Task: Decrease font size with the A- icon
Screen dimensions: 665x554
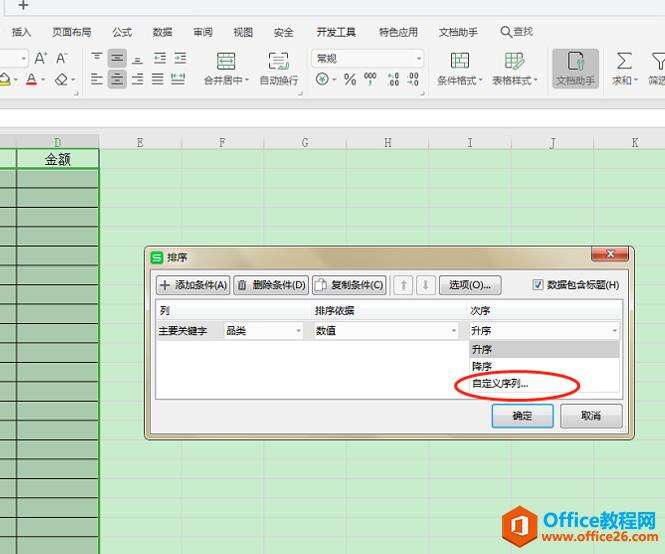Action: [61, 58]
